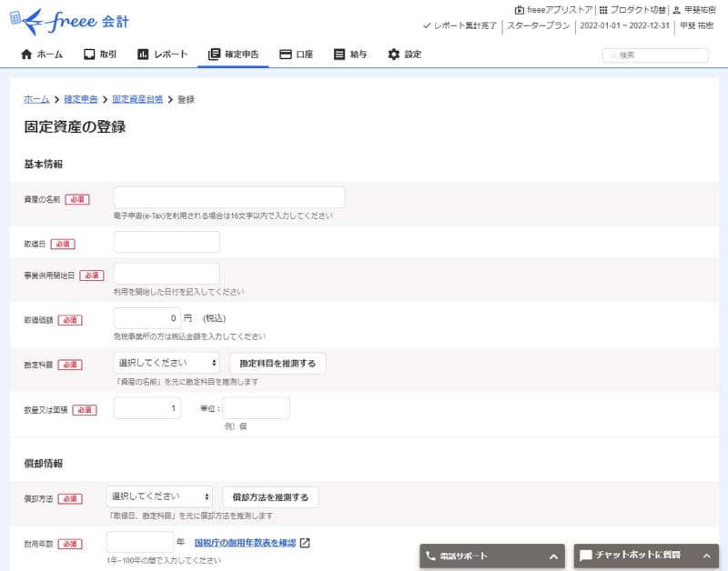Viewport: 728px width, 571px height.
Task: Open 給与 using its list icon
Action: [339, 54]
